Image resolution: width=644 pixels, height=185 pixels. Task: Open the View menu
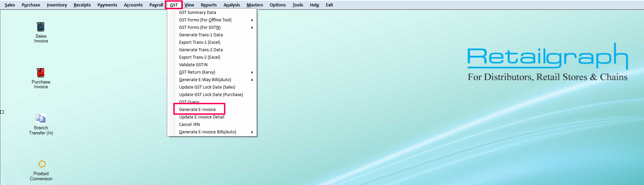(189, 5)
